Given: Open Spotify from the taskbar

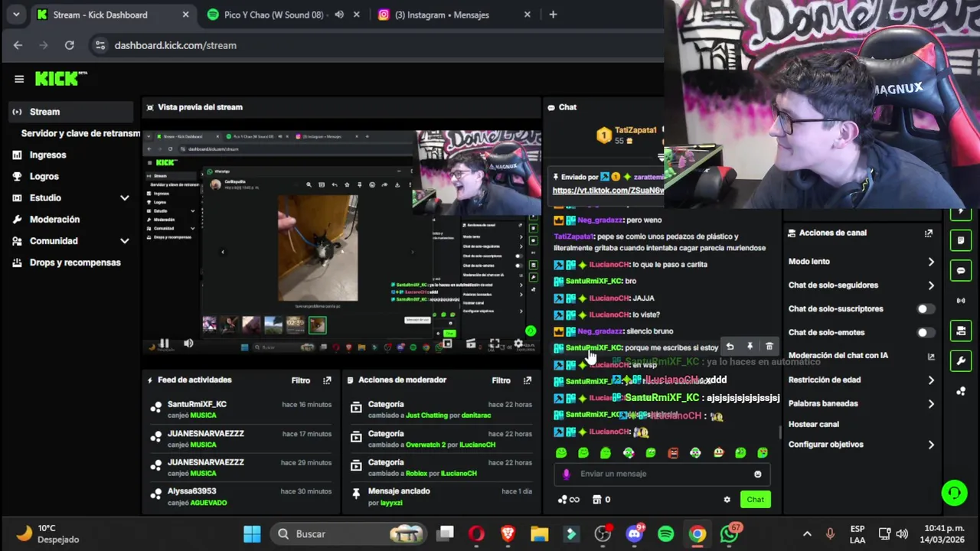Looking at the screenshot, I should click(665, 534).
